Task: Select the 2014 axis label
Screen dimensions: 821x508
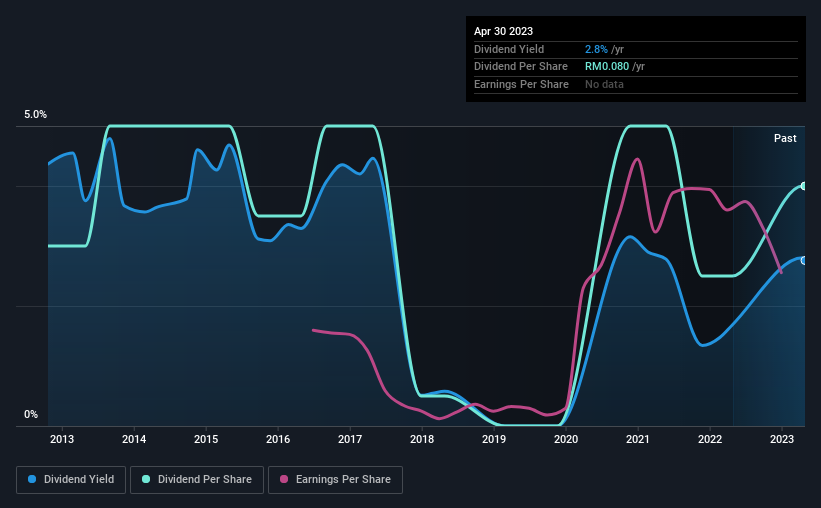Action: coord(134,439)
